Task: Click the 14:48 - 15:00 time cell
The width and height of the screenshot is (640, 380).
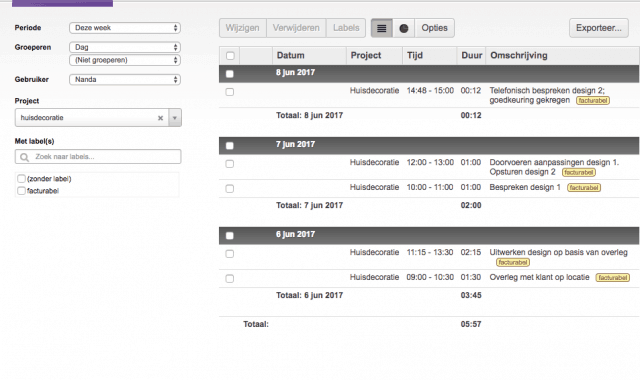Action: pos(430,91)
